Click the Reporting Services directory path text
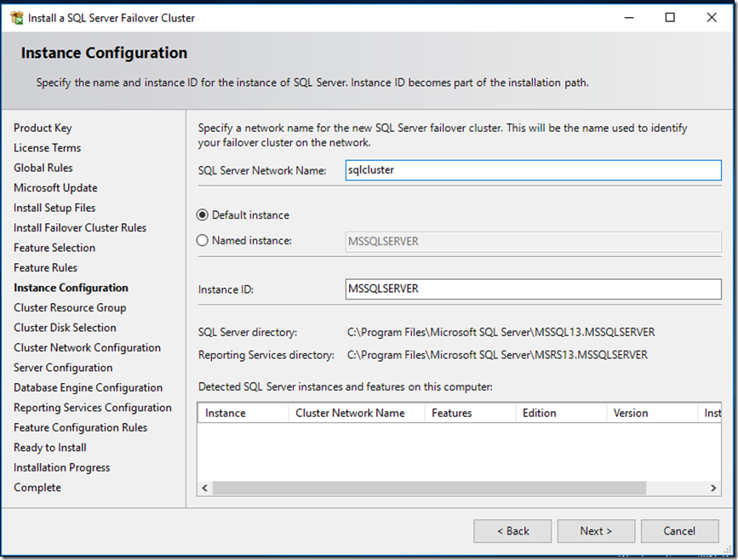 [497, 355]
